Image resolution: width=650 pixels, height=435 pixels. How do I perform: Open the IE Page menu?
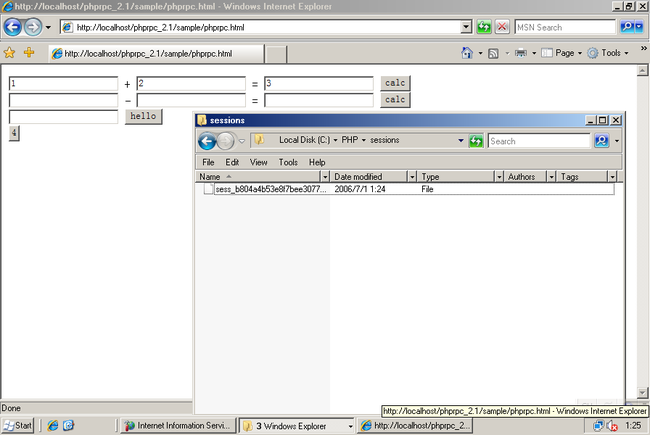point(562,53)
